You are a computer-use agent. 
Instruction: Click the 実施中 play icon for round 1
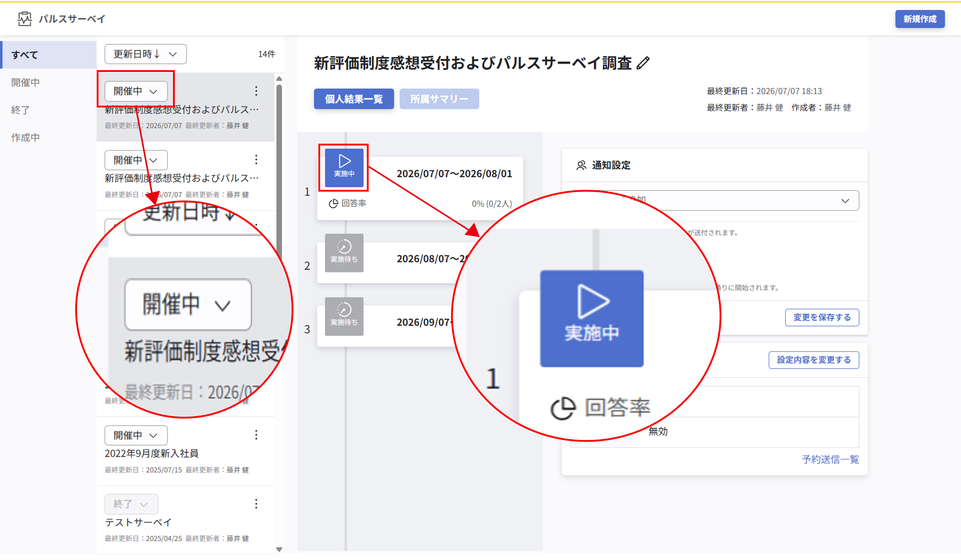click(x=344, y=168)
